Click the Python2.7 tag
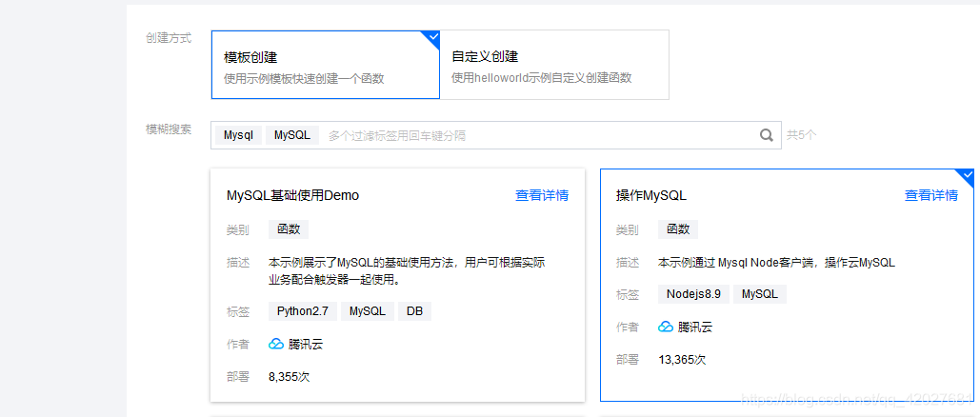Image resolution: width=980 pixels, height=417 pixels. [303, 311]
